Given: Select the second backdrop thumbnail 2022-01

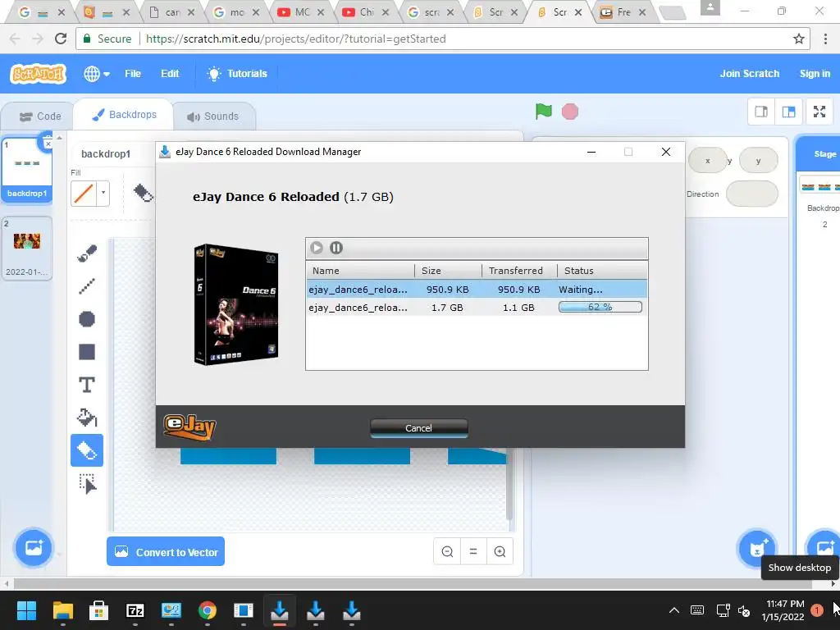Looking at the screenshot, I should click(27, 248).
